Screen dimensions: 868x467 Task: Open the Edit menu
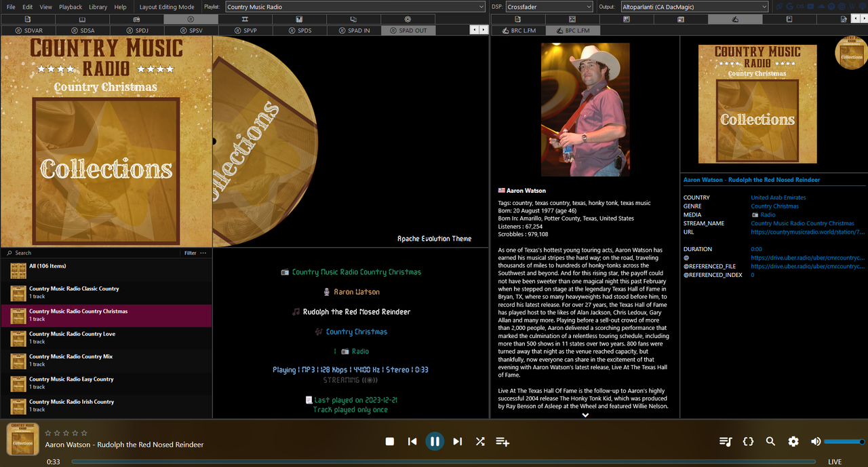point(27,7)
